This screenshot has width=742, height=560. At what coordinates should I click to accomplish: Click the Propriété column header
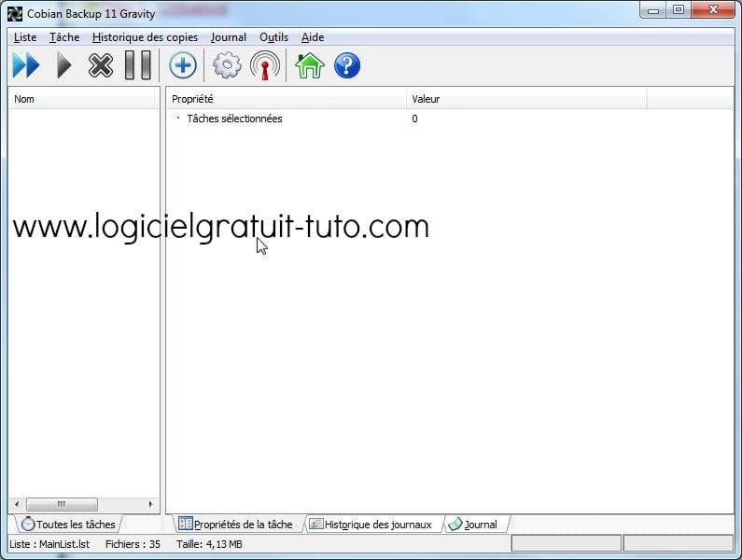point(287,100)
